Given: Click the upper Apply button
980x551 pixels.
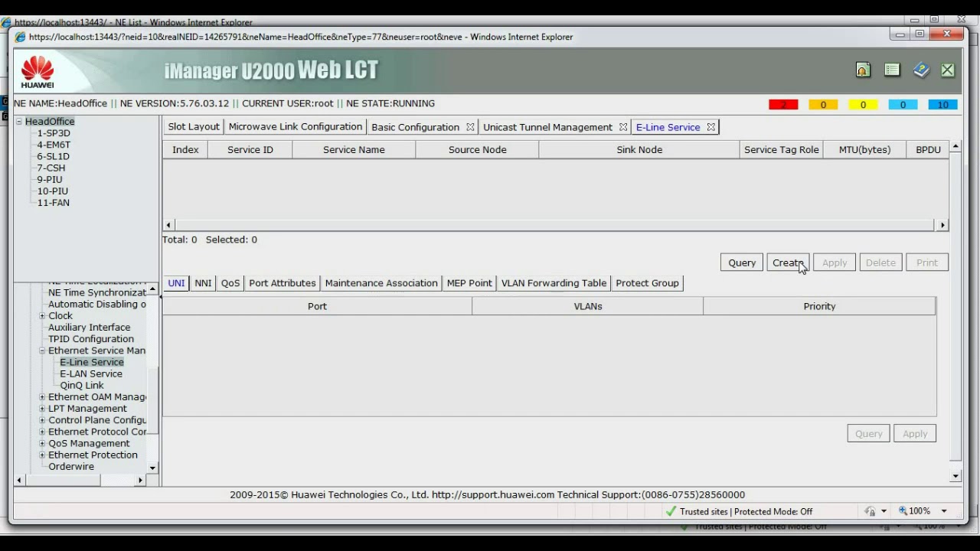Looking at the screenshot, I should click(x=835, y=262).
